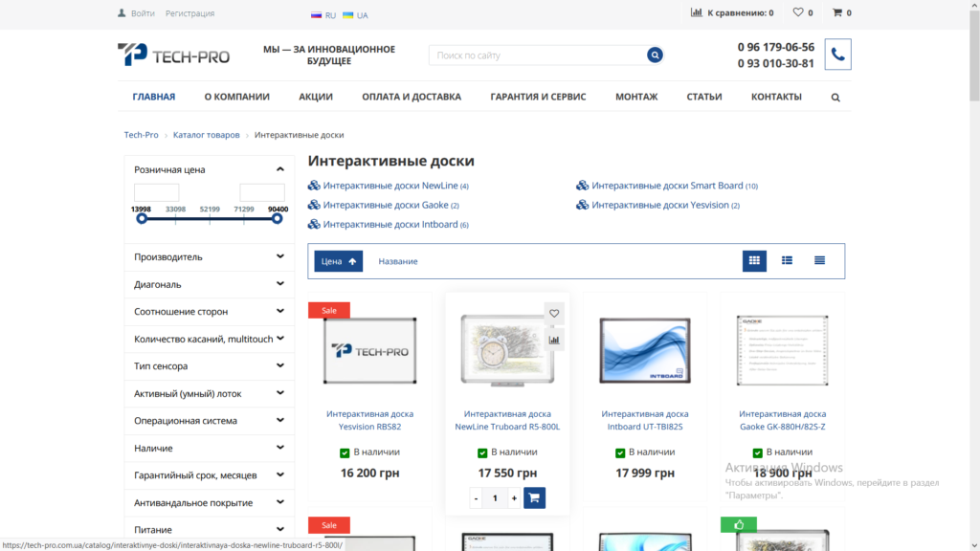Decrease quantity with the minus button
Screen dimensions: 980x551
coord(476,497)
